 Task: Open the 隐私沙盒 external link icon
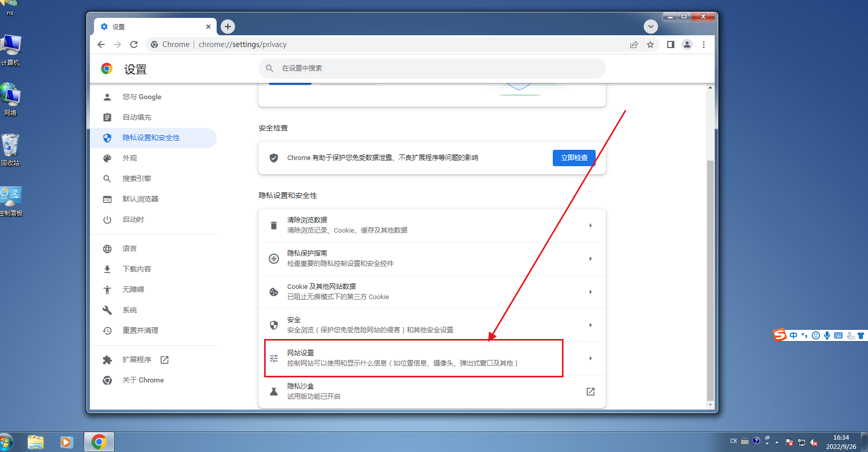tap(591, 392)
